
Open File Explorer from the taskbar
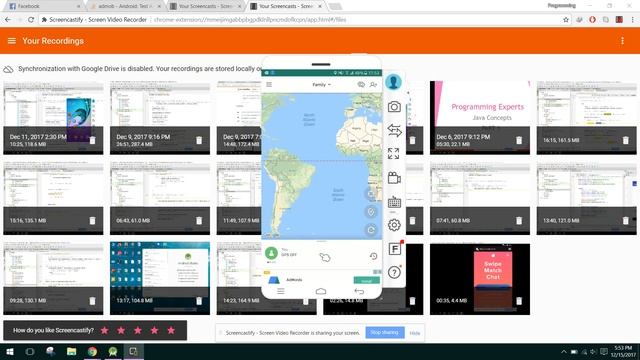coord(71,351)
